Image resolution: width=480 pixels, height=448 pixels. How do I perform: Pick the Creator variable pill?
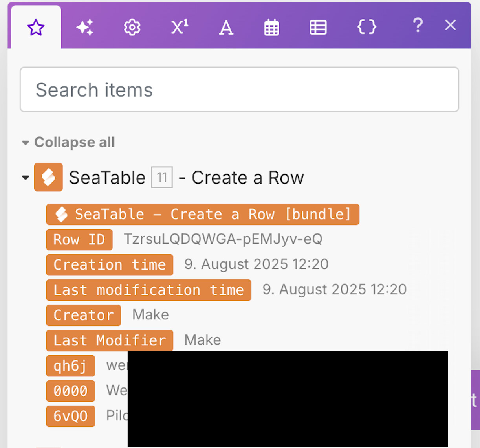[x=83, y=315]
